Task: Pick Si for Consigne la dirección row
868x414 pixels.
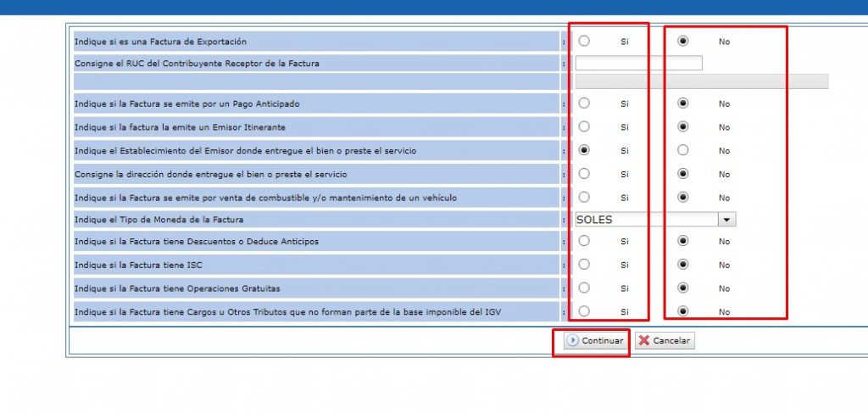Action: coord(584,174)
